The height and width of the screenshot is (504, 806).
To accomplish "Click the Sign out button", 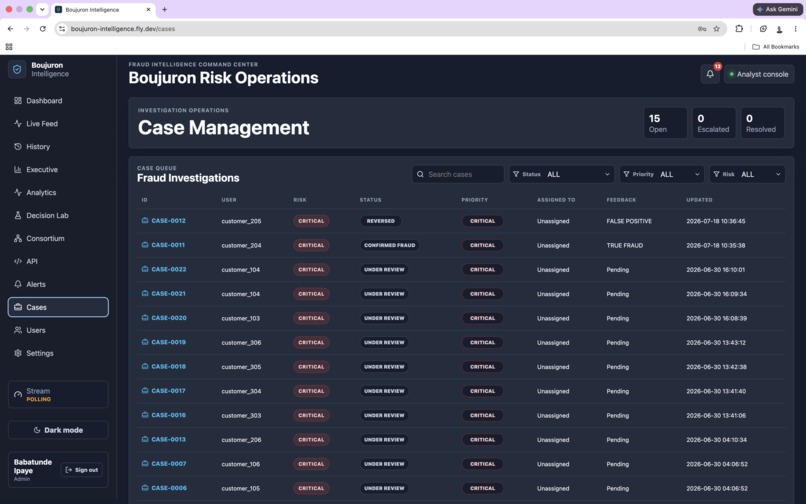I will coord(82,470).
